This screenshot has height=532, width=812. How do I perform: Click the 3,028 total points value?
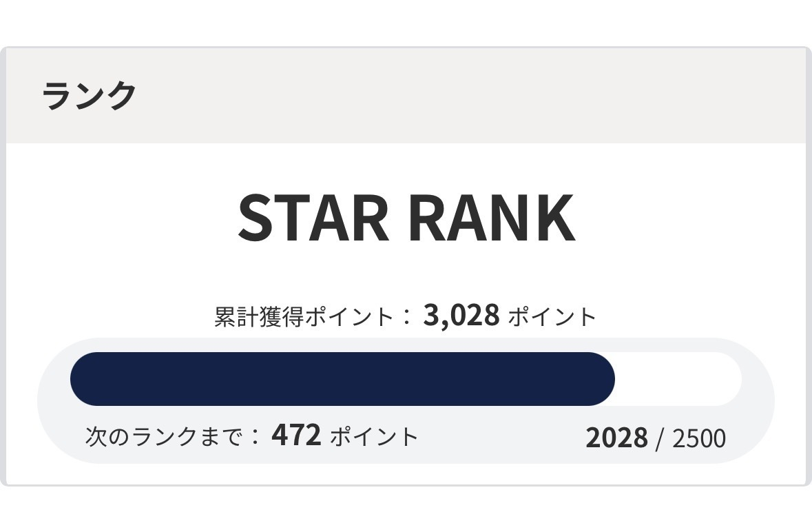point(461,316)
